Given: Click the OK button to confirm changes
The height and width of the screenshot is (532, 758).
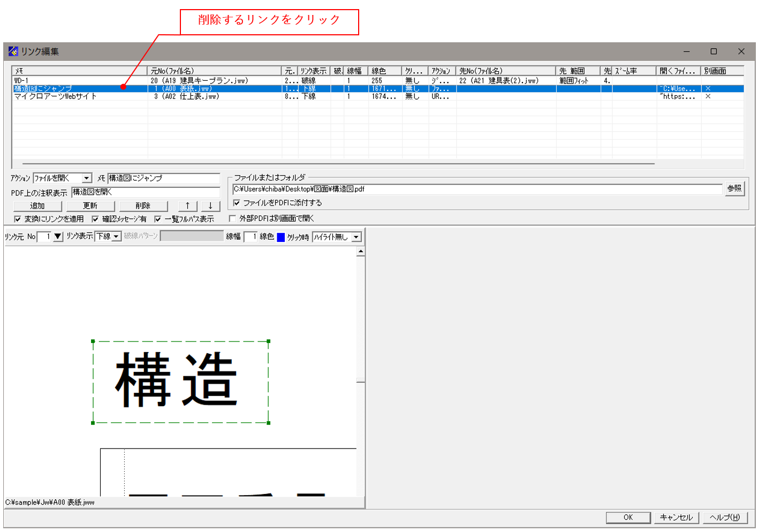Looking at the screenshot, I should pos(627,517).
